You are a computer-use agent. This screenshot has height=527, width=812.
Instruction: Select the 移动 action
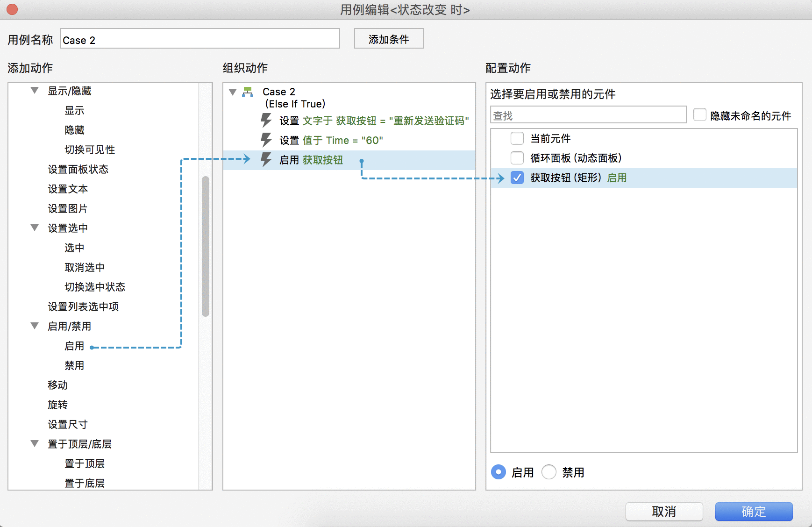click(57, 385)
